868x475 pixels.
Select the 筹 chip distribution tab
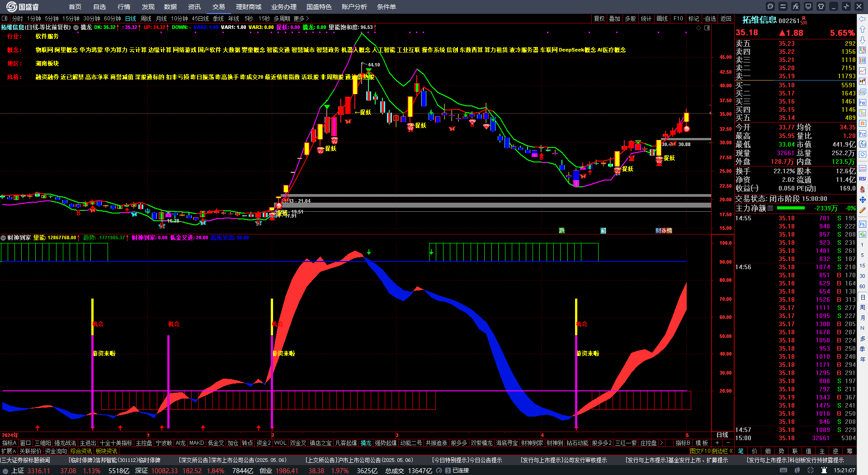tap(850, 451)
